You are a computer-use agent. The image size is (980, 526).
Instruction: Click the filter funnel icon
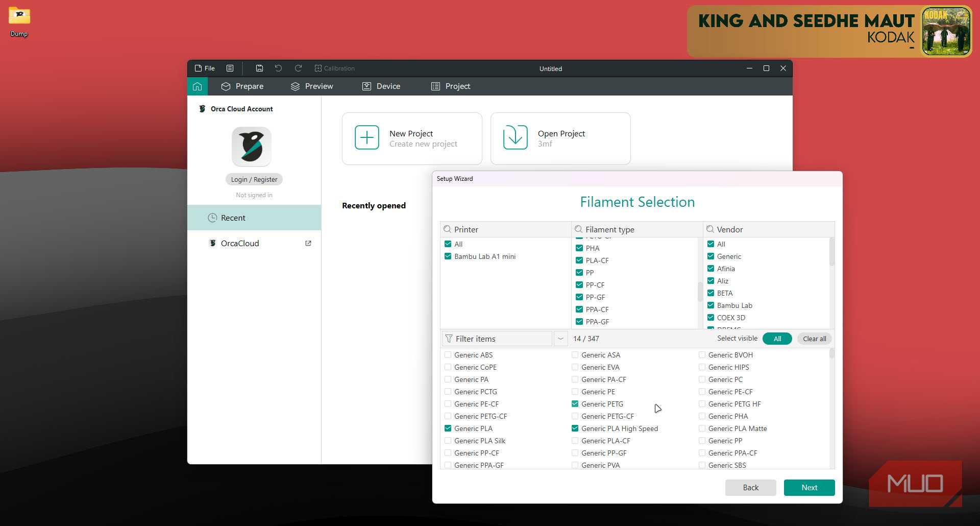[449, 339]
